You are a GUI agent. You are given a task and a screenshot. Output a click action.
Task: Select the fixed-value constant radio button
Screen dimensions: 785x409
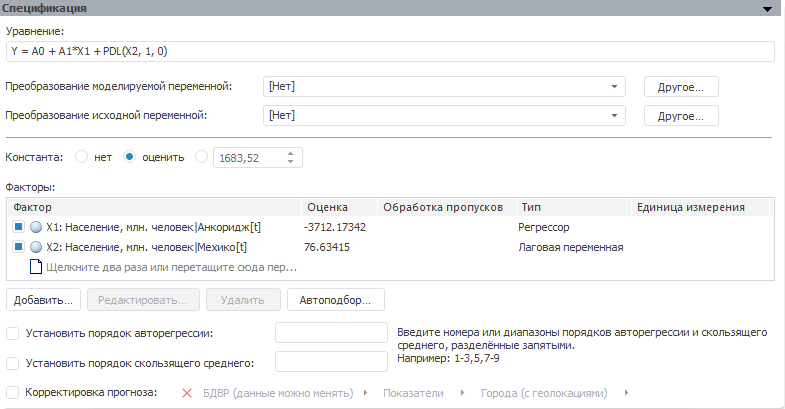(203, 157)
